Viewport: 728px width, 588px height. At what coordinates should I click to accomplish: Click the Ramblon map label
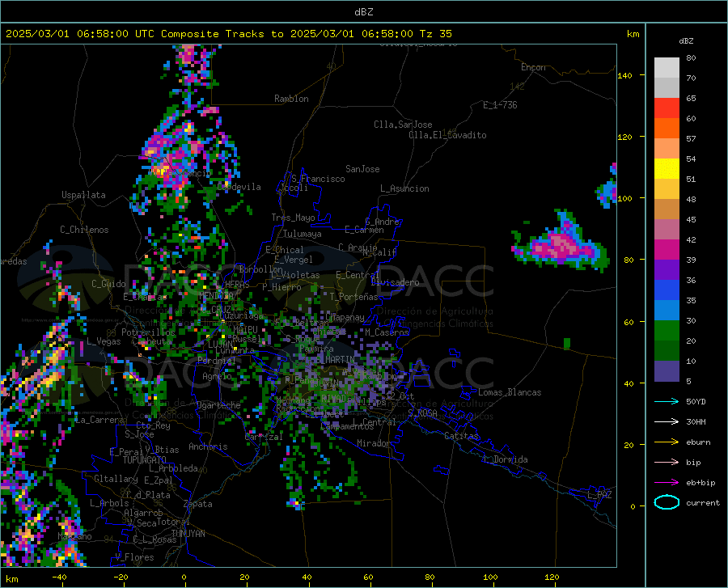[291, 99]
